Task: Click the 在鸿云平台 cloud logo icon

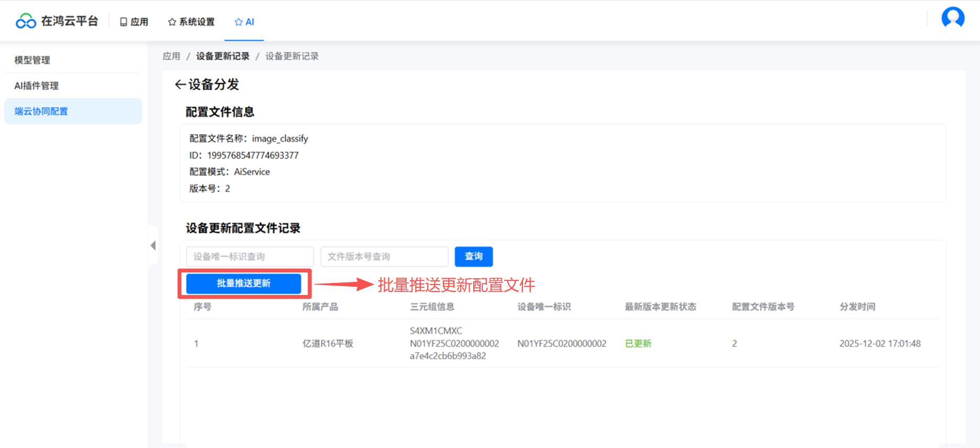Action: pos(26,21)
